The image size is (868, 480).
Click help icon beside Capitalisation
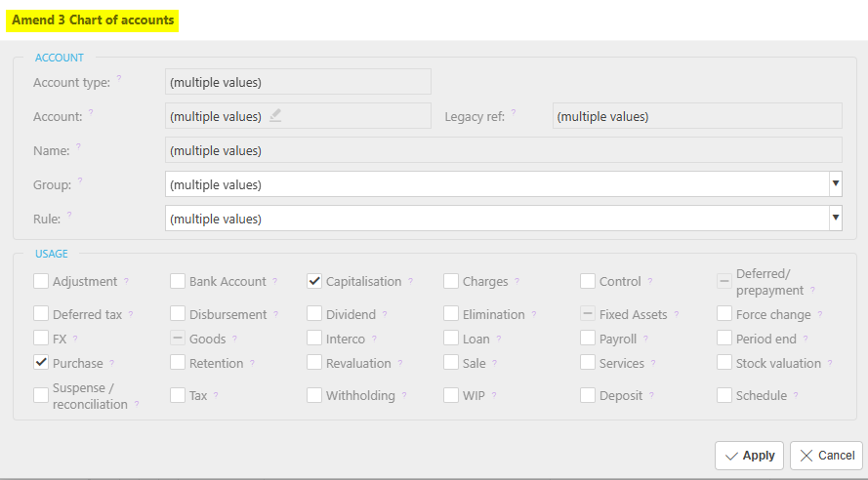410,282
